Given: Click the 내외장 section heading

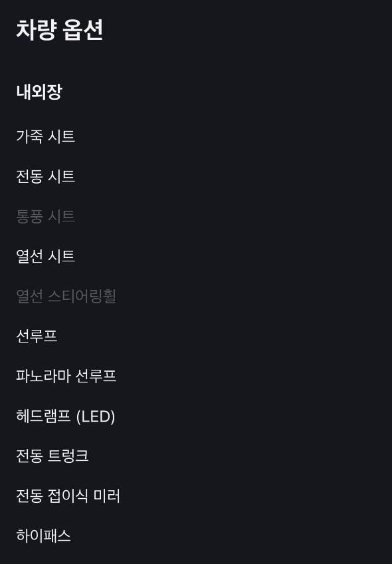Looking at the screenshot, I should [39, 92].
